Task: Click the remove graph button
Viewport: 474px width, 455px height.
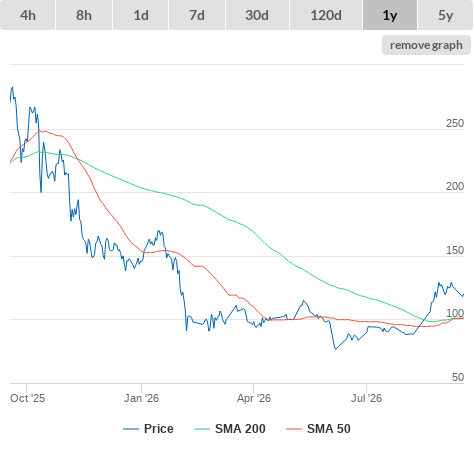Action: 426,45
